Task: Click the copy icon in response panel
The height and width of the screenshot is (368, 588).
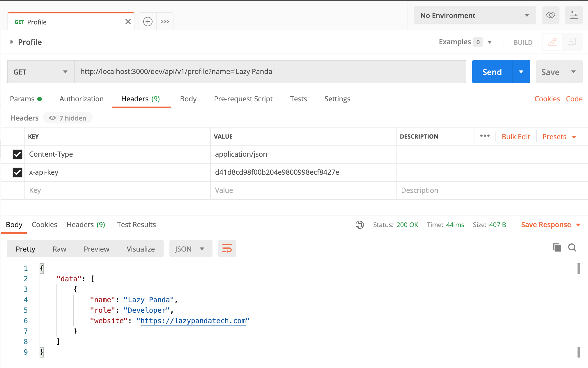Action: [x=557, y=248]
